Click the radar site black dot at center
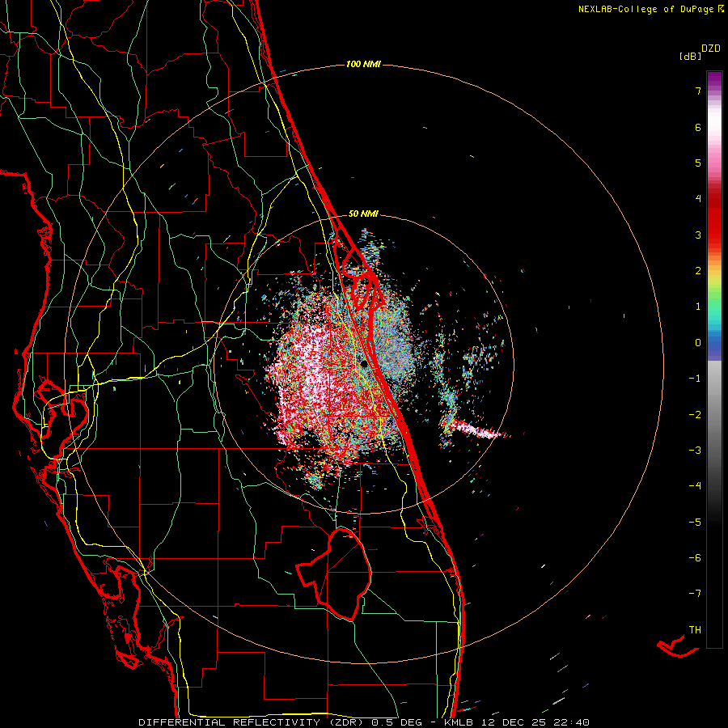The image size is (728, 728). (x=365, y=363)
